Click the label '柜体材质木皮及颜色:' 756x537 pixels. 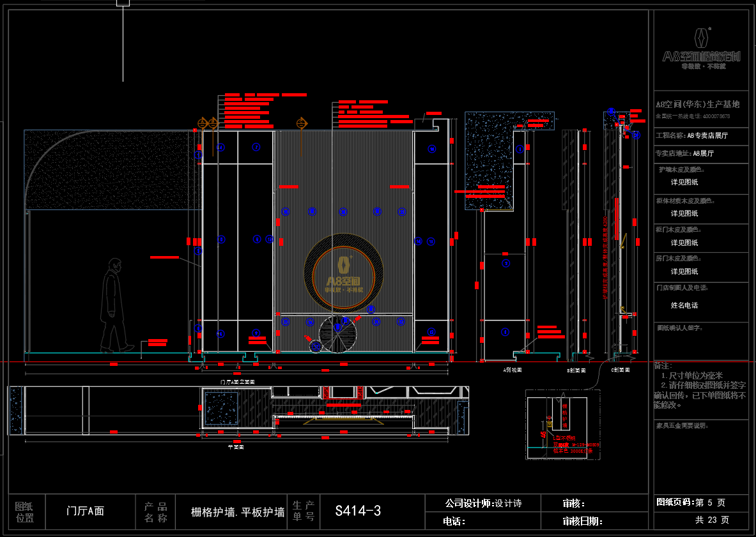coord(684,201)
